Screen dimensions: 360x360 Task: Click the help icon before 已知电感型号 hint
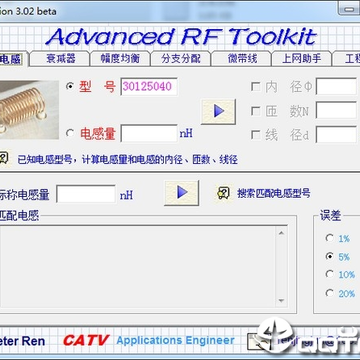(x=3, y=158)
